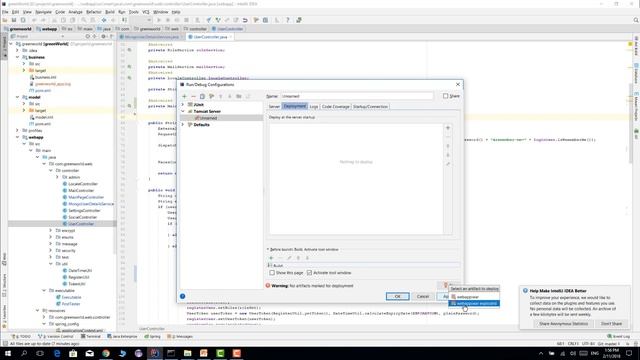Run the selected configuration

159,20
